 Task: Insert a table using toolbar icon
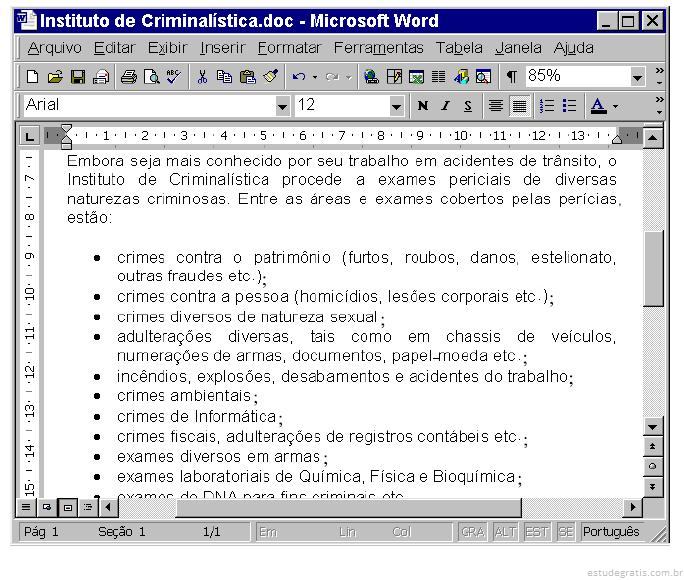click(x=394, y=77)
